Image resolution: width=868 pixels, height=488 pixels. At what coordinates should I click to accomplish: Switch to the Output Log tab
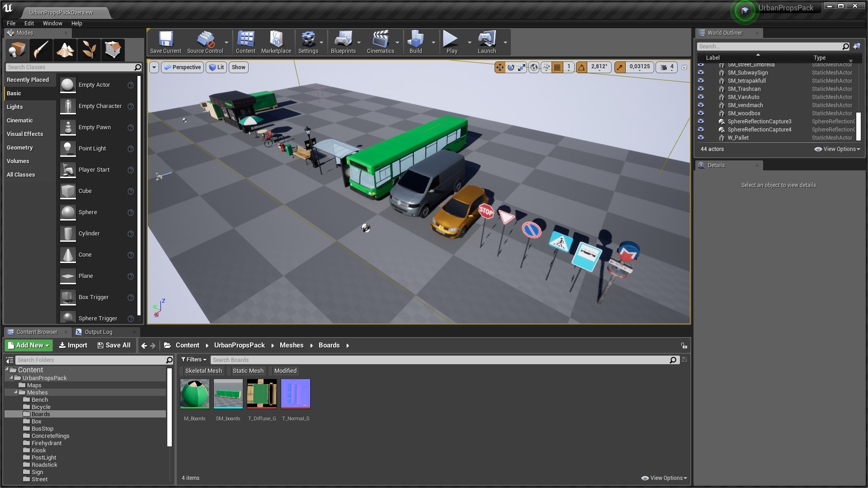tap(99, 332)
